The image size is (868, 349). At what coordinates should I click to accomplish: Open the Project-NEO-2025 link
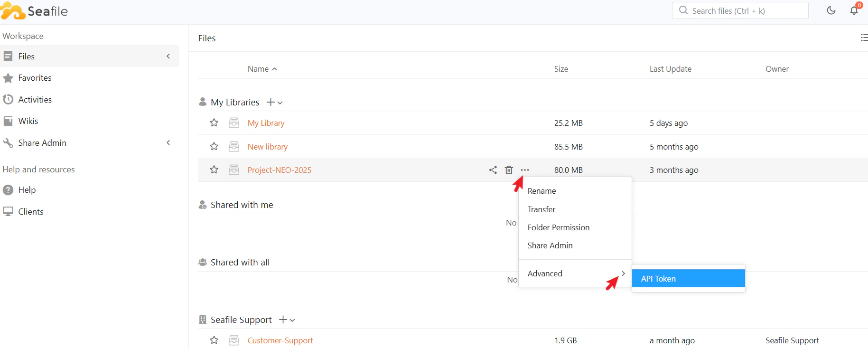point(280,170)
